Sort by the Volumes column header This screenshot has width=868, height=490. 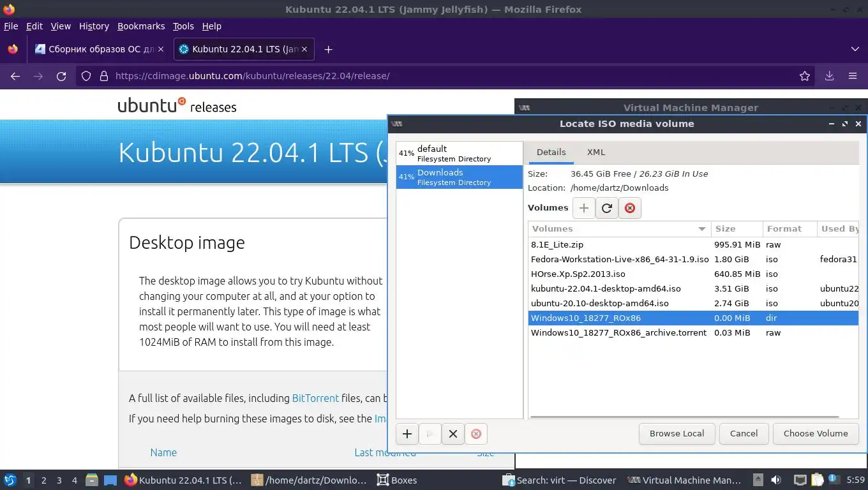click(619, 228)
